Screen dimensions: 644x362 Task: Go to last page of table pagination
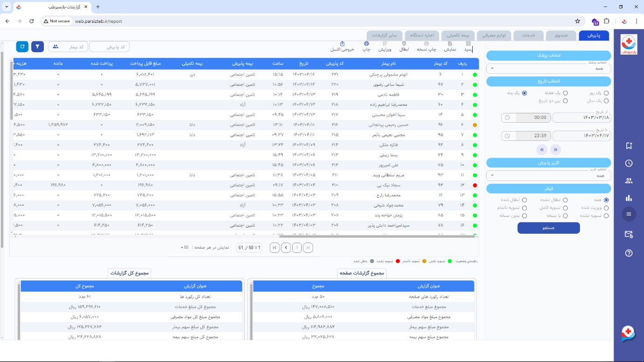pyautogui.click(x=274, y=248)
